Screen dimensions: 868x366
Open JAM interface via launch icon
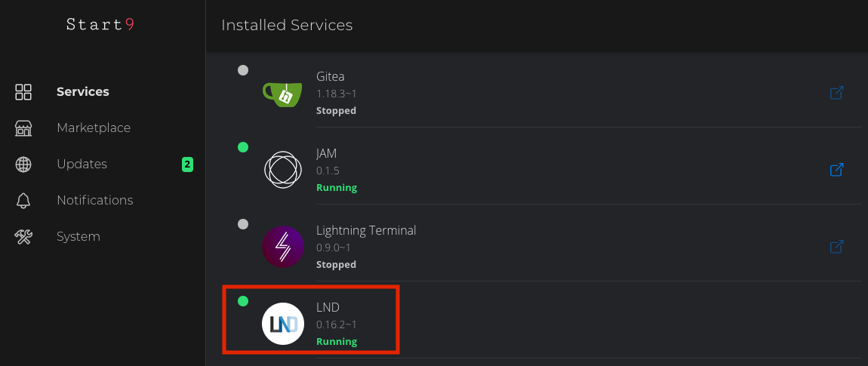[x=836, y=170]
